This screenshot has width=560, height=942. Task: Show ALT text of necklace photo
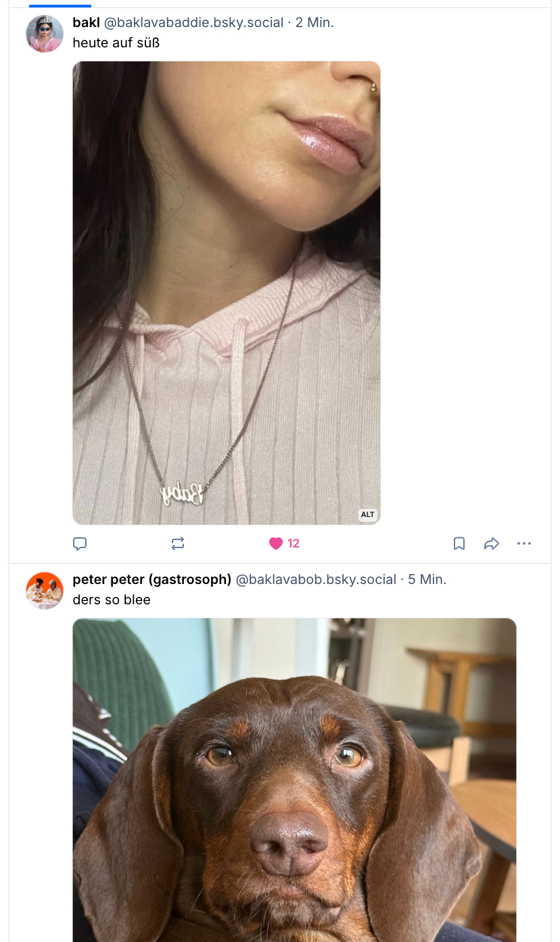[x=367, y=515]
